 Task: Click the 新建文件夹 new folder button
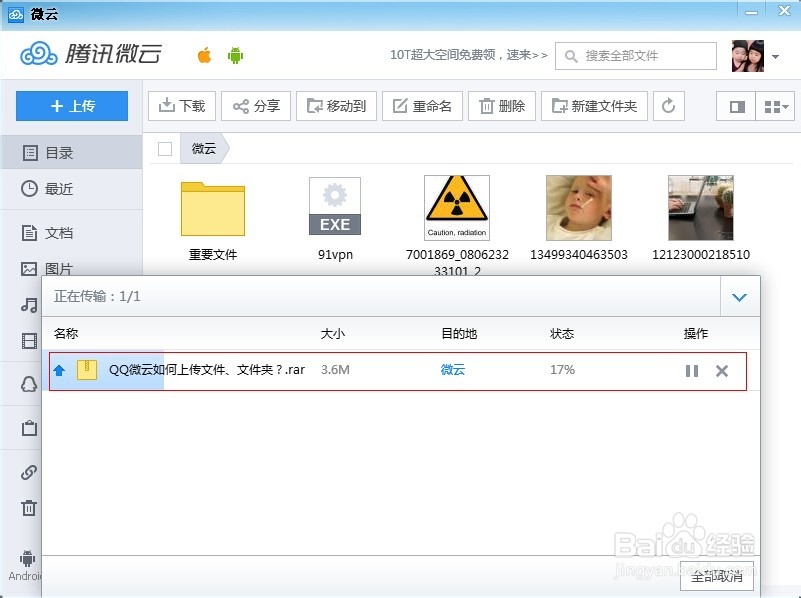tap(594, 106)
